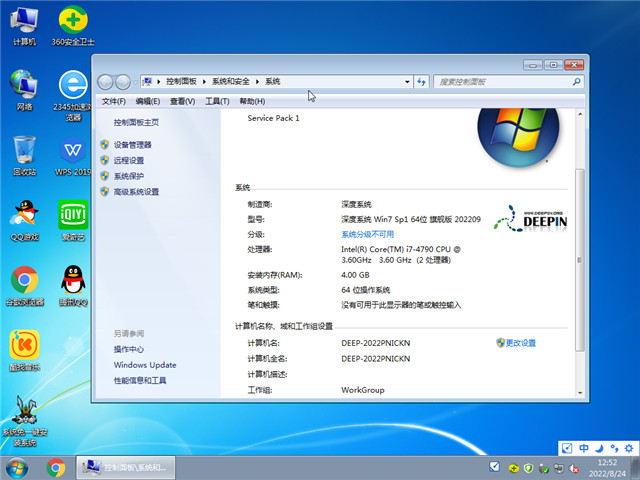Image resolution: width=640 pixels, height=480 pixels.
Task: Click the Windows Start orb
Action: pos(16,468)
